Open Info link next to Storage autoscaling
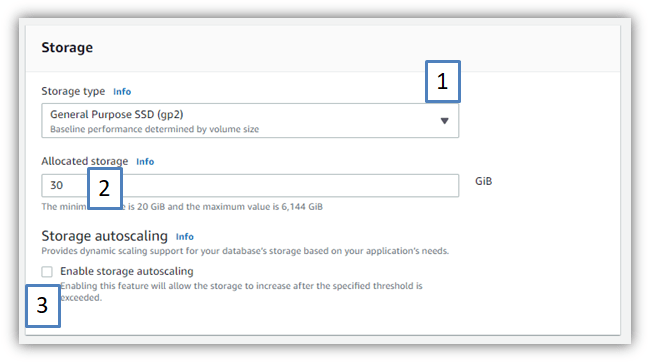Image resolution: width=648 pixels, height=364 pixels. click(x=185, y=237)
